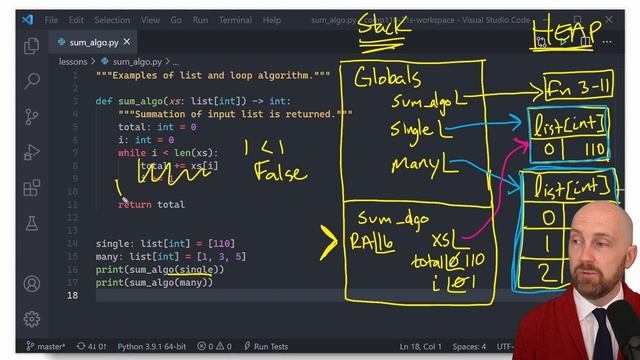Click 'print(sum_algo(many))' on line 17
Screen dimensions: 640x360
154,282
